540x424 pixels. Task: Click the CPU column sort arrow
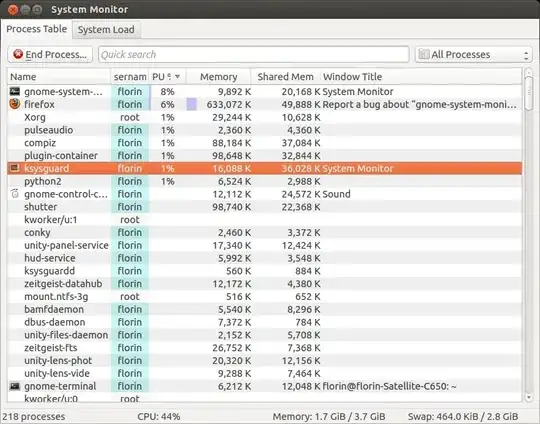[177, 76]
